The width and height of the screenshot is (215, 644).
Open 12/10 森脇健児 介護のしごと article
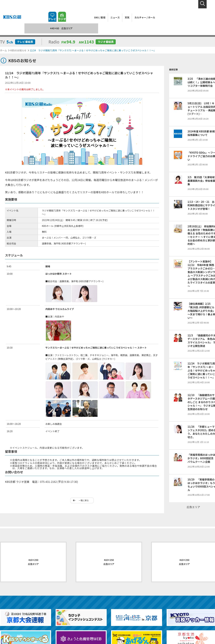[201, 402]
